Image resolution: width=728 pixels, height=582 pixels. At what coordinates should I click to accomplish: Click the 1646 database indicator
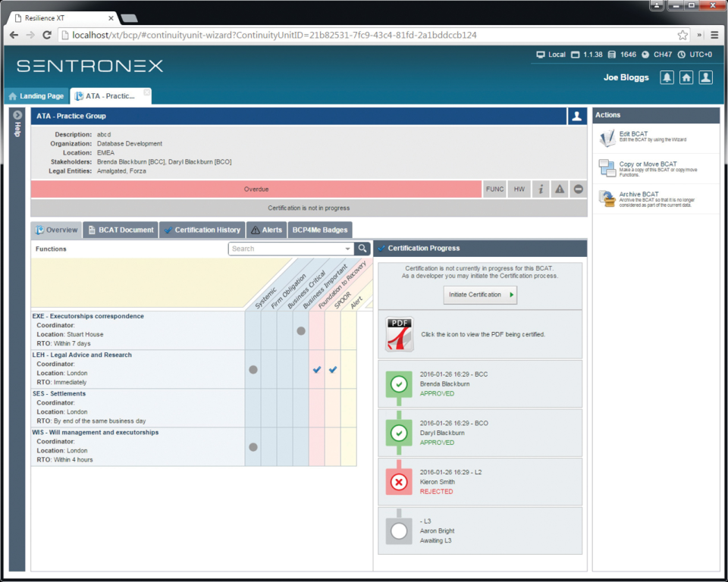(622, 55)
